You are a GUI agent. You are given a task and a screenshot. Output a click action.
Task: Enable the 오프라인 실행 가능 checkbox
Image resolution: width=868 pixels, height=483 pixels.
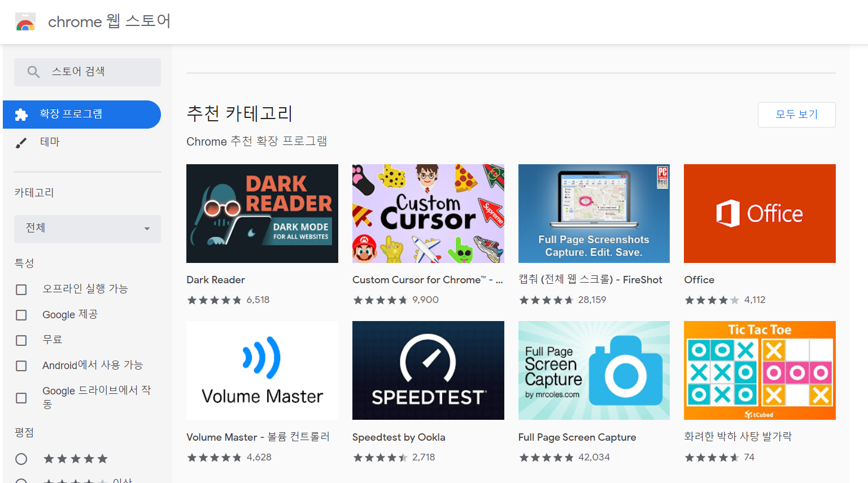[x=21, y=289]
